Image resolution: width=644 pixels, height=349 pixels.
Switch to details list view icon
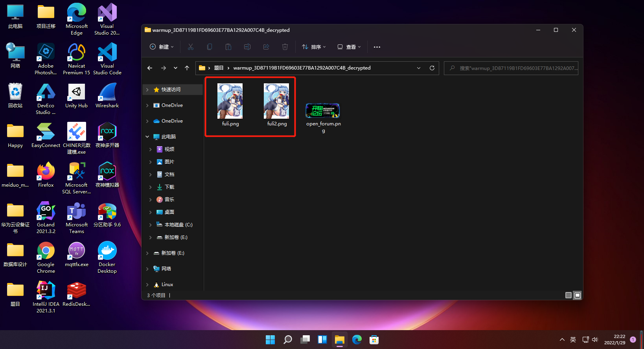tap(569, 295)
